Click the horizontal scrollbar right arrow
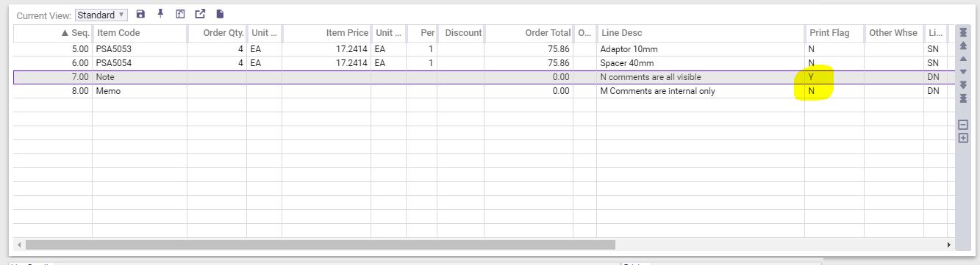 [x=949, y=244]
